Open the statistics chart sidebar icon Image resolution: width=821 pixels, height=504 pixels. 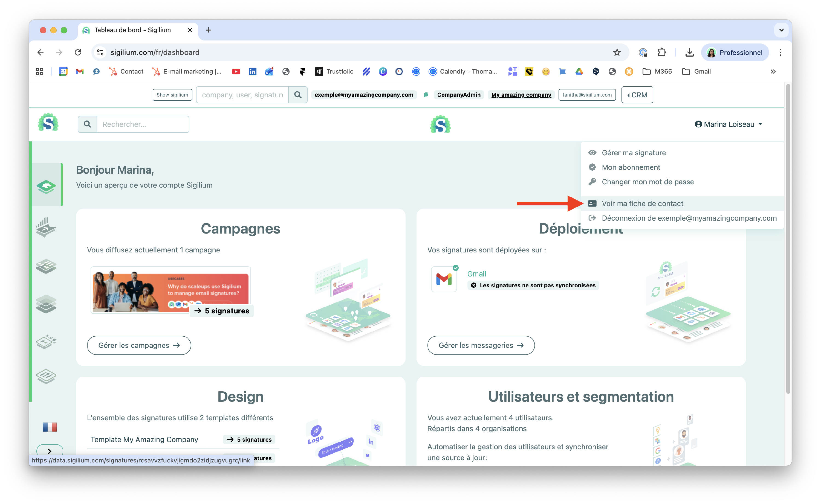tap(46, 227)
